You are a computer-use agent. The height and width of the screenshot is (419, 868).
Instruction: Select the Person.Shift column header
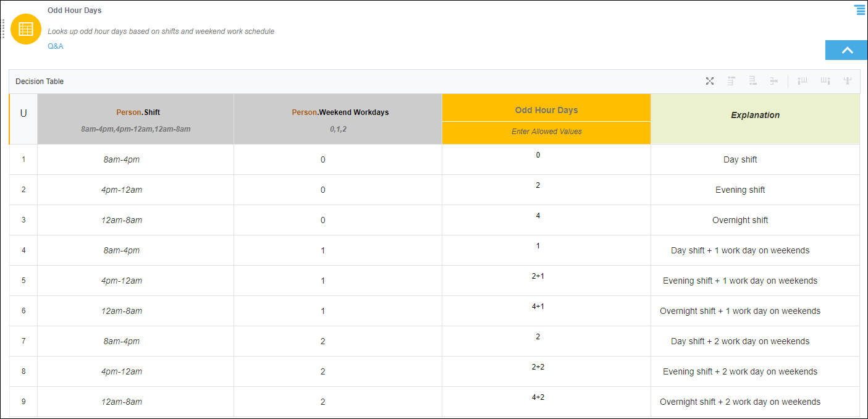pyautogui.click(x=135, y=119)
